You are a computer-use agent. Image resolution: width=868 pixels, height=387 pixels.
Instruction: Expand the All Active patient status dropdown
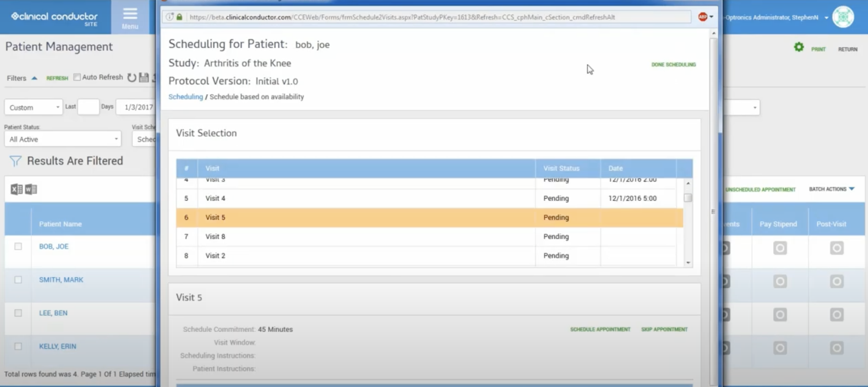click(63, 139)
